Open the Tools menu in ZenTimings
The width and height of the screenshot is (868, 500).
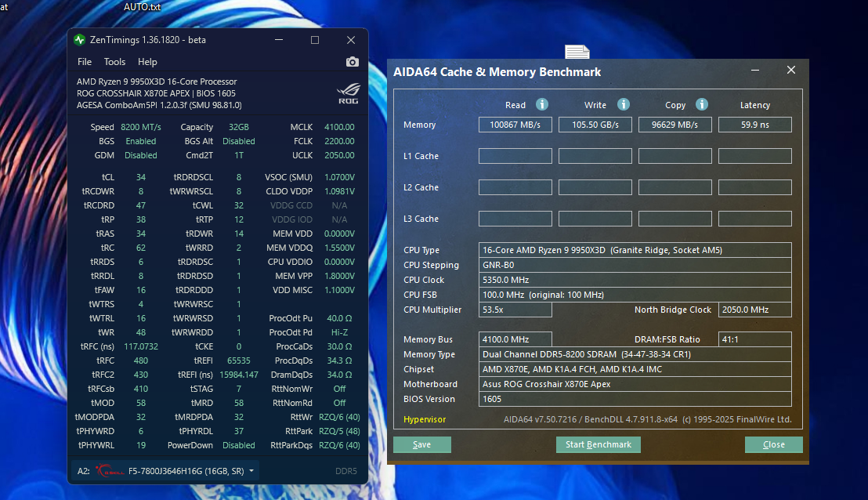(114, 62)
